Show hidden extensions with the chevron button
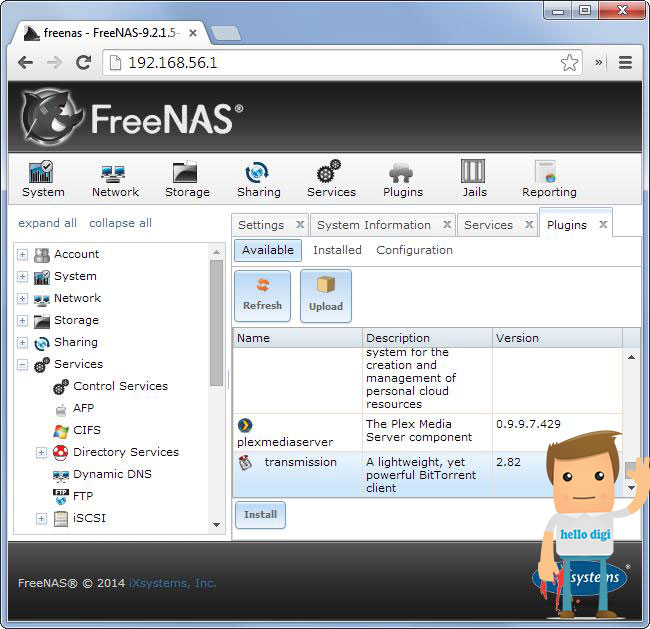 coord(599,63)
